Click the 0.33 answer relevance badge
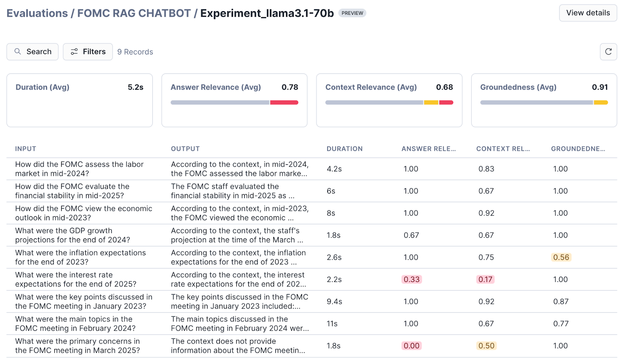This screenshot has height=364, width=621. 411,279
